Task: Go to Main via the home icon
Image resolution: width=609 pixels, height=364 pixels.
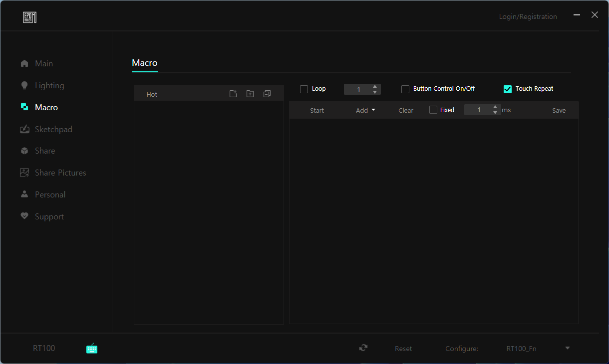Action: tap(24, 64)
